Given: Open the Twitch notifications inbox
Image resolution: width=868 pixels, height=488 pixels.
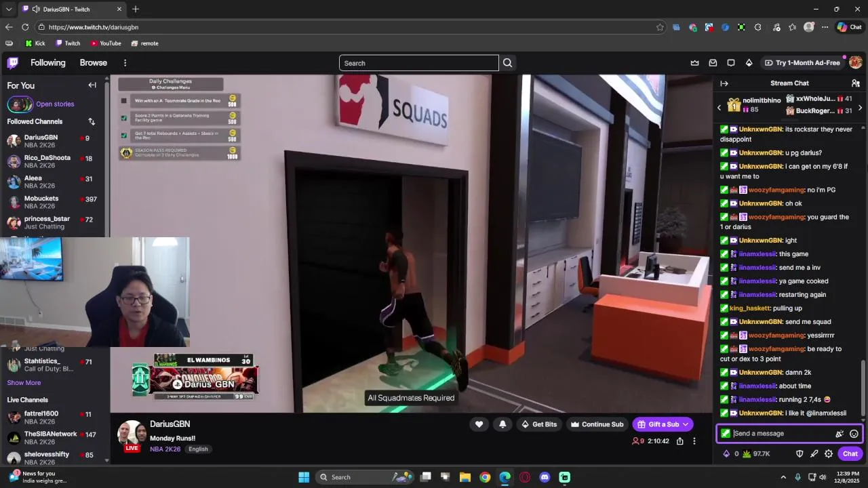Looking at the screenshot, I should [713, 63].
